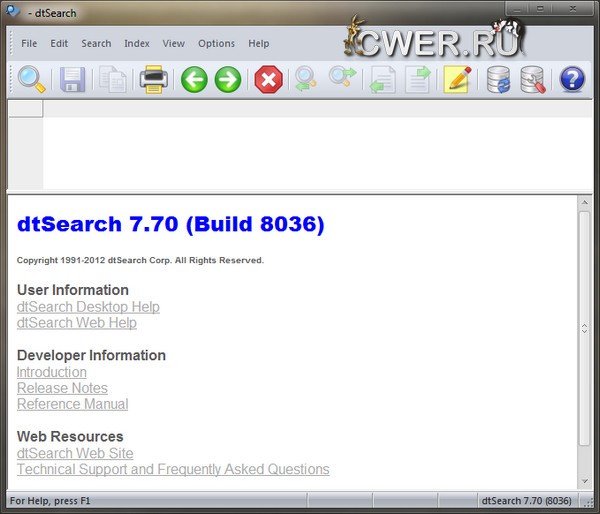Click the empty search results list area
Viewport: 600px width, 514px height.
click(x=300, y=150)
